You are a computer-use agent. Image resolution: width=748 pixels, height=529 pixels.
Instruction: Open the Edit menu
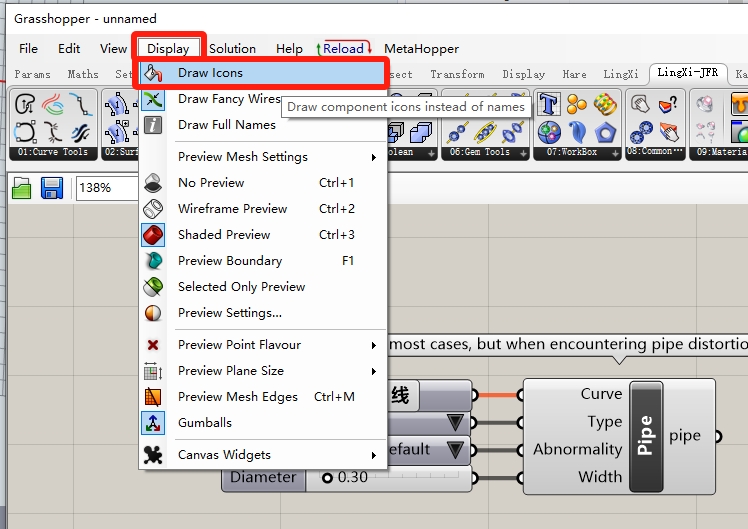pos(69,49)
